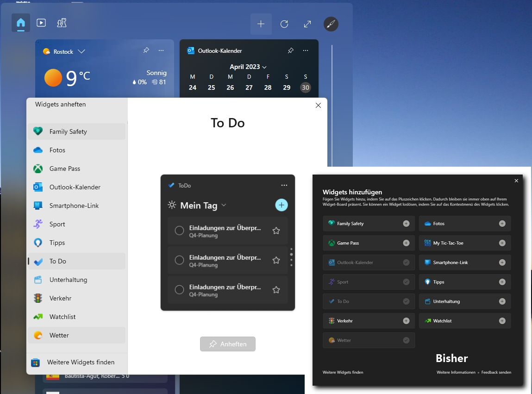532x394 pixels.
Task: Select Smartphone-Link in the Widgets anheften list
Action: point(77,206)
